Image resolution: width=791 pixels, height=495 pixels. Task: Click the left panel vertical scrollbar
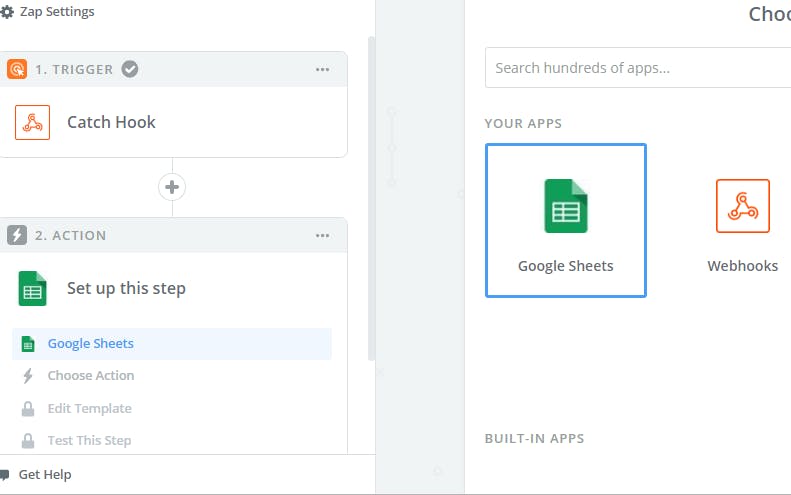(371, 198)
